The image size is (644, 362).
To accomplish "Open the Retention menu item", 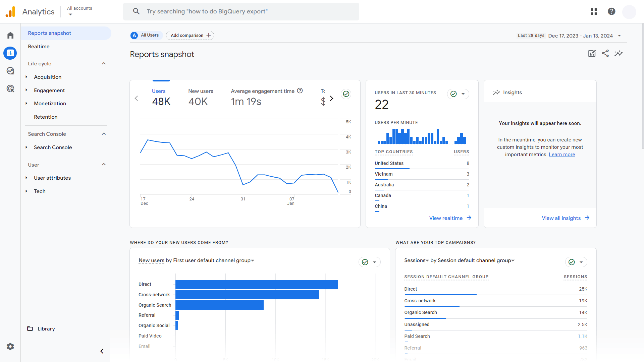I will coord(46,117).
